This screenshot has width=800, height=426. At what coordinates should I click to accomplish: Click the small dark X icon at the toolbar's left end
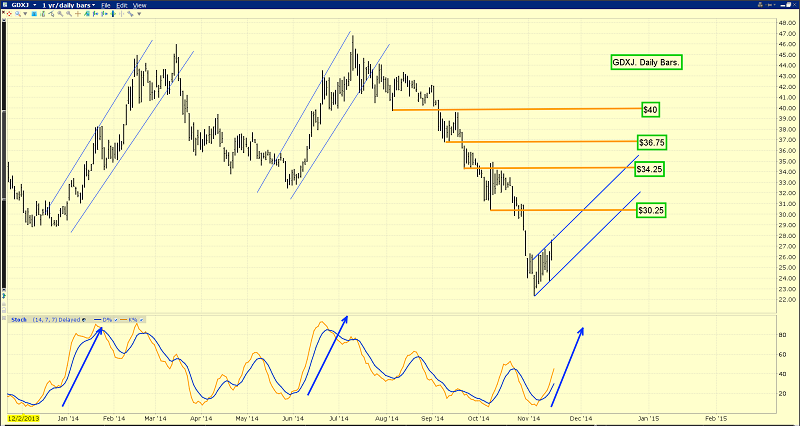[x=3, y=12]
